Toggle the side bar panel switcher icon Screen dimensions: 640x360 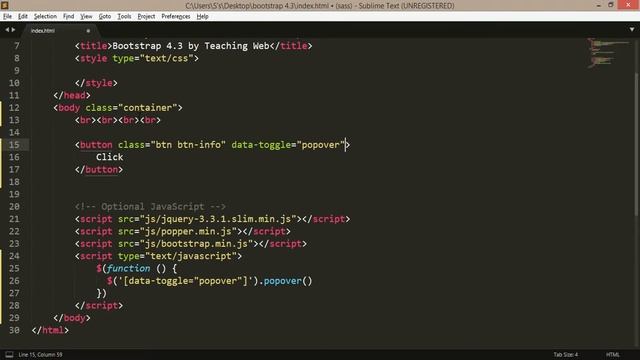(x=9, y=354)
